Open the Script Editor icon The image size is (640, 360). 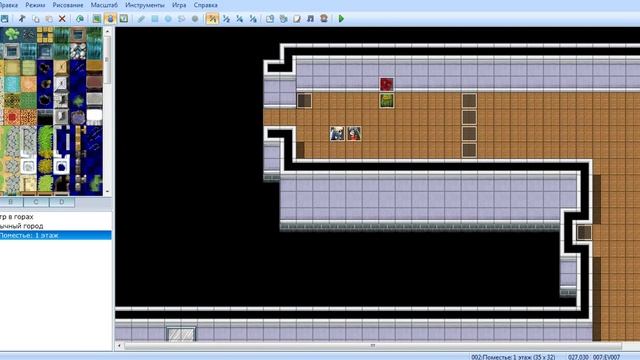point(297,19)
